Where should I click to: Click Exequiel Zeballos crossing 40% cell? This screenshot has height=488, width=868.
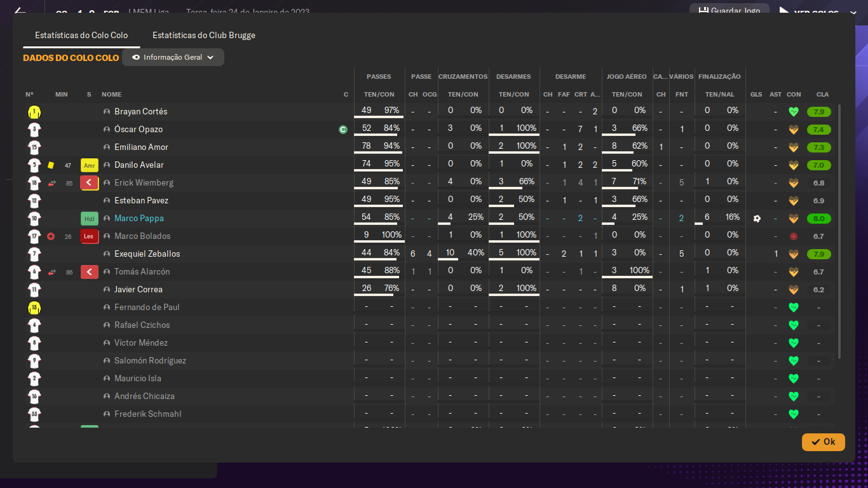pos(476,253)
